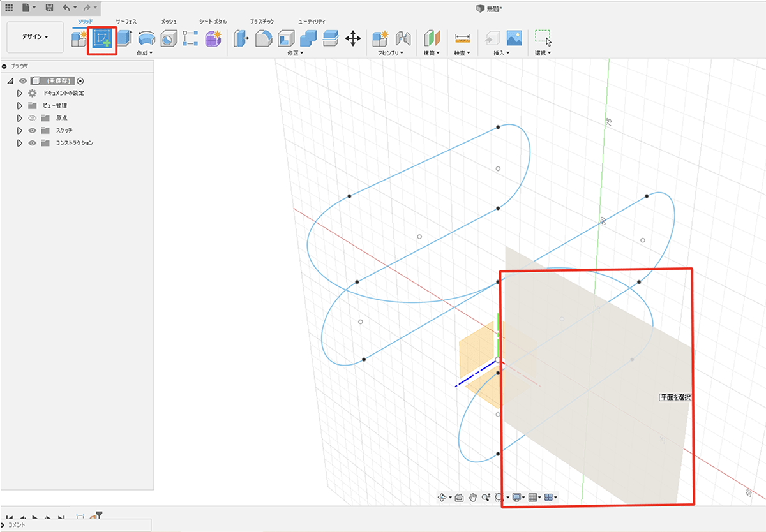Select the Revolve tool in toolbar
Viewport: 766px width, 532px height.
coord(146,39)
